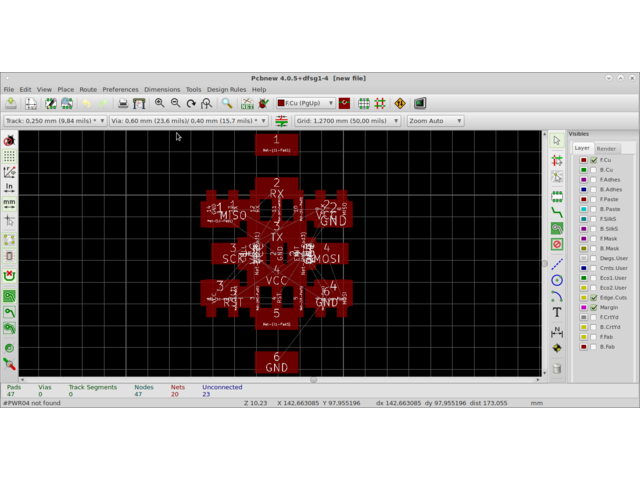Select the Add filled zones tool
The width and height of the screenshot is (640, 480).
tap(557, 228)
